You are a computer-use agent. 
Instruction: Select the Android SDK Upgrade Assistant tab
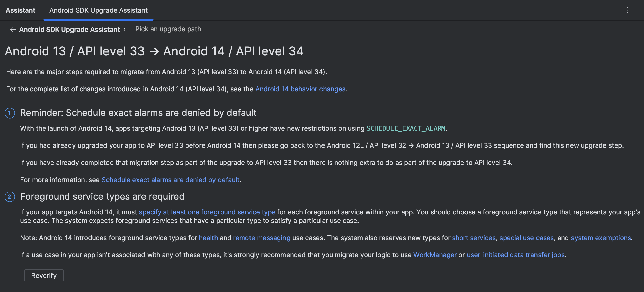(x=98, y=10)
